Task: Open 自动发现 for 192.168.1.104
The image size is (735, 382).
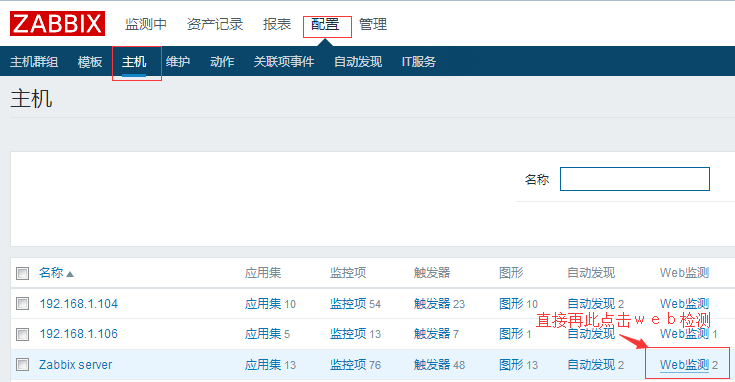Action: click(x=591, y=304)
